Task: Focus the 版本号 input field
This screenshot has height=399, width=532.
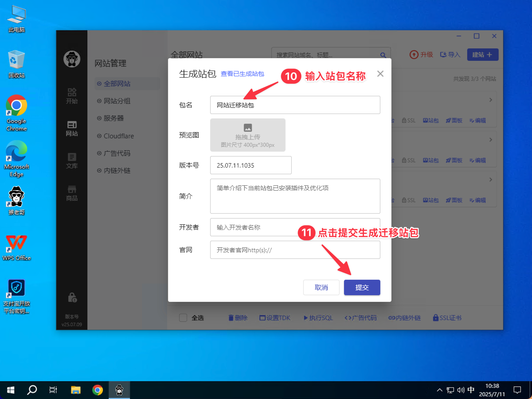Action: coord(251,165)
